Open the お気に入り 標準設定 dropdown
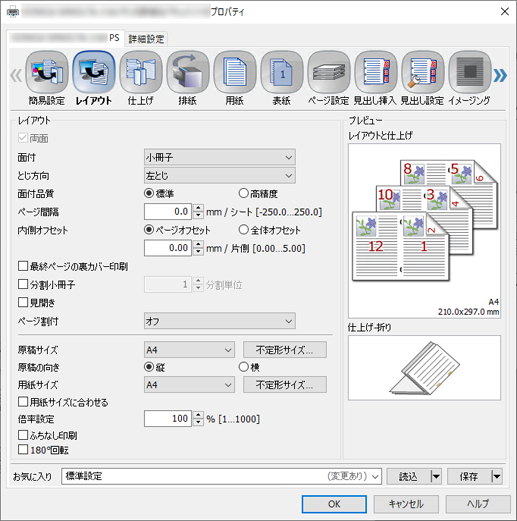This screenshot has height=521, width=517. pos(221,476)
